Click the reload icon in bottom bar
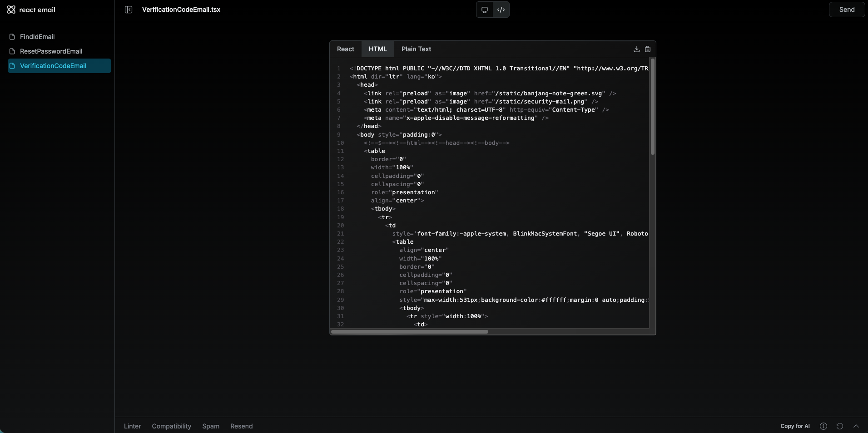The height and width of the screenshot is (433, 868). click(x=840, y=426)
